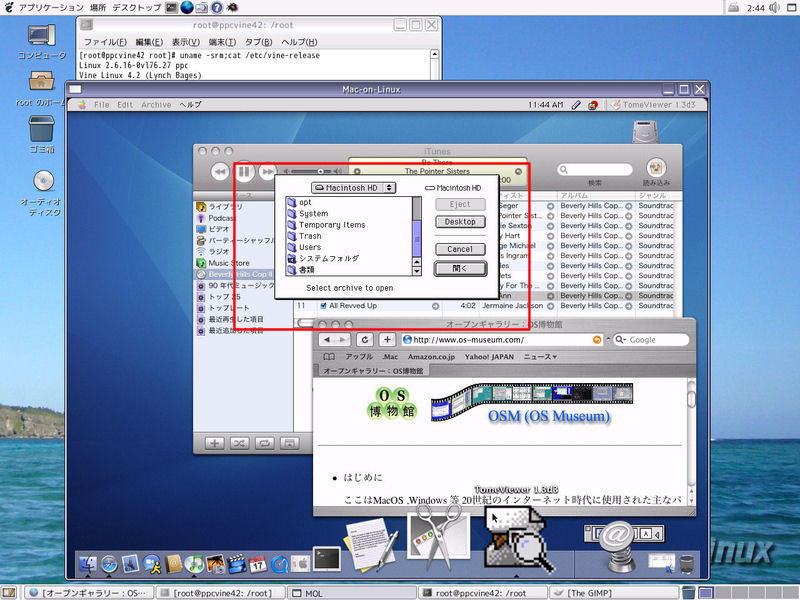Click iTunes show artwork button

289,443
